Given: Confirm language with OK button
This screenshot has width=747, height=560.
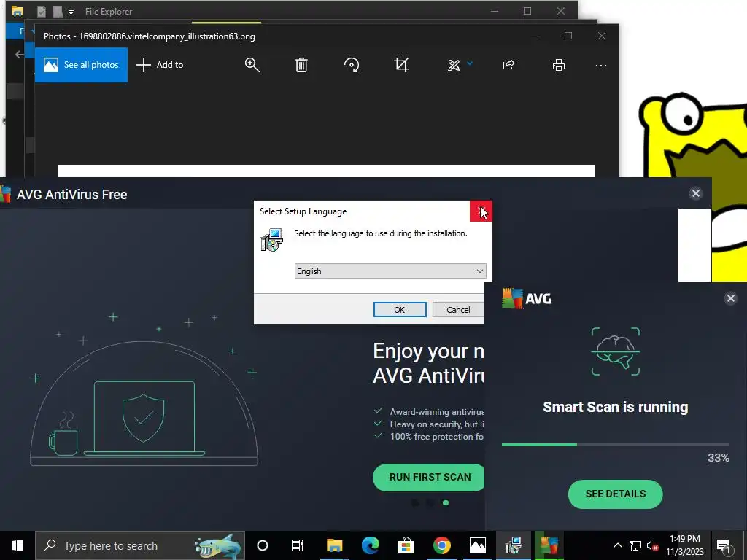Looking at the screenshot, I should (x=400, y=309).
